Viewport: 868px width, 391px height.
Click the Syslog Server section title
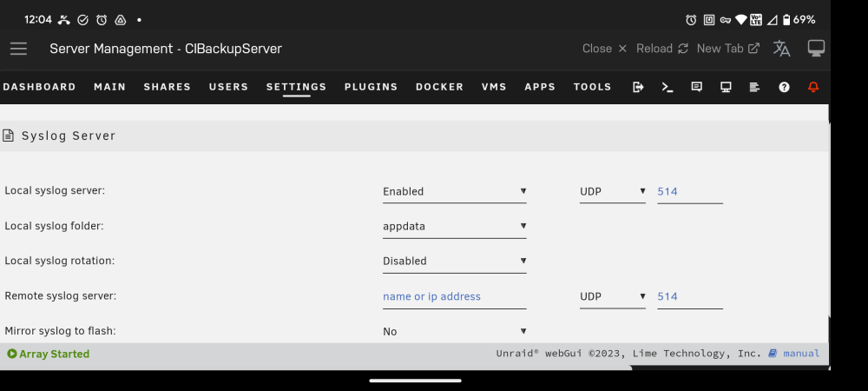(69, 136)
